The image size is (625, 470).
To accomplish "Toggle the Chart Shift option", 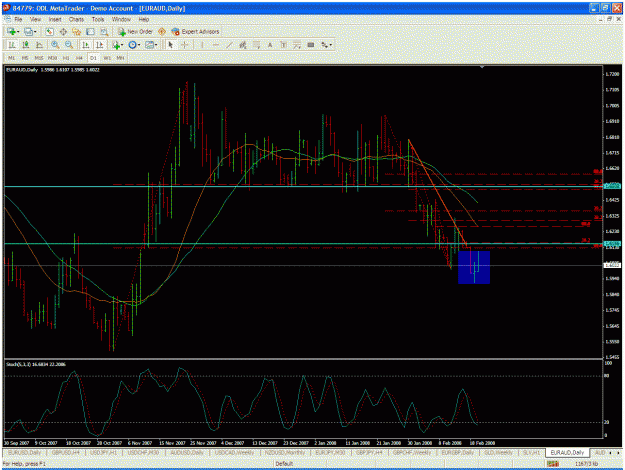I will coord(99,45).
